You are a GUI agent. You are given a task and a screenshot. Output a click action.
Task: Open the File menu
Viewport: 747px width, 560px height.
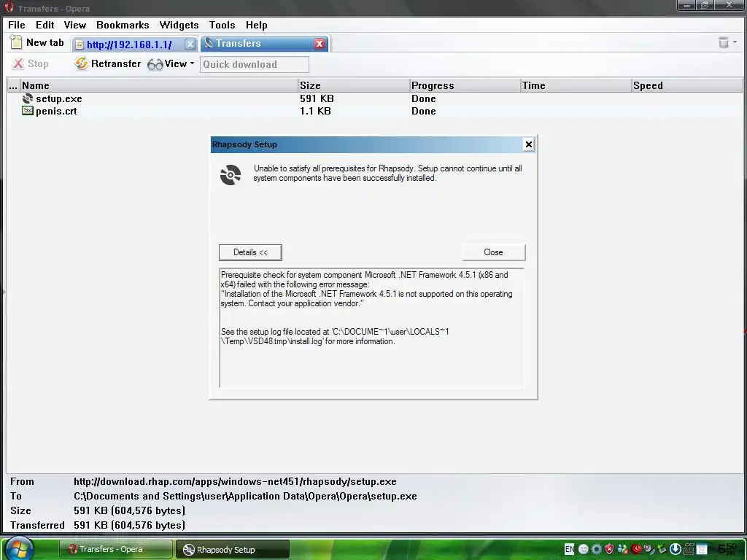point(17,25)
